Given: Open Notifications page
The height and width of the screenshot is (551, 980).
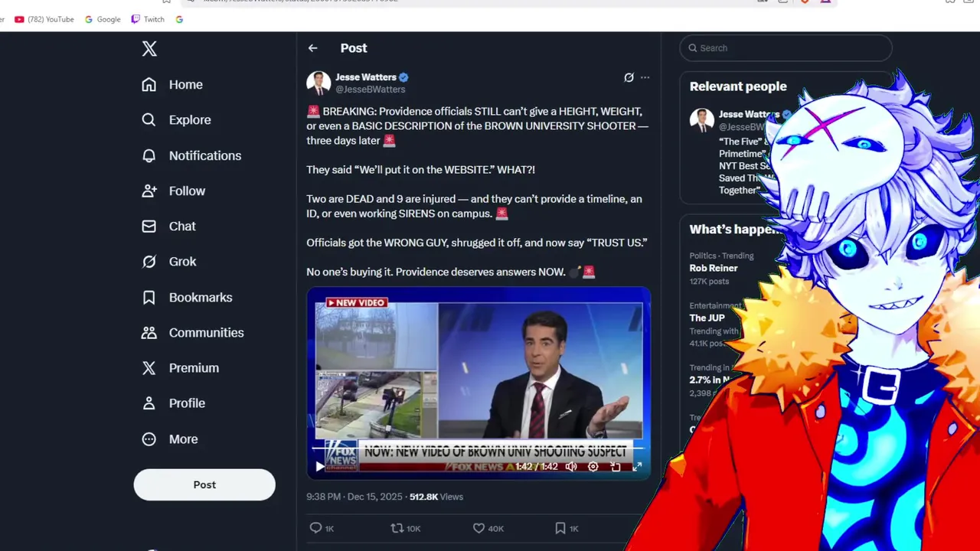Looking at the screenshot, I should point(191,155).
